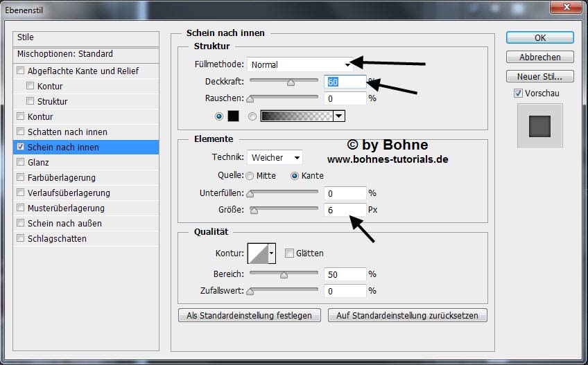Click the style preview thumbnail
The image size is (588, 365).
(x=539, y=126)
